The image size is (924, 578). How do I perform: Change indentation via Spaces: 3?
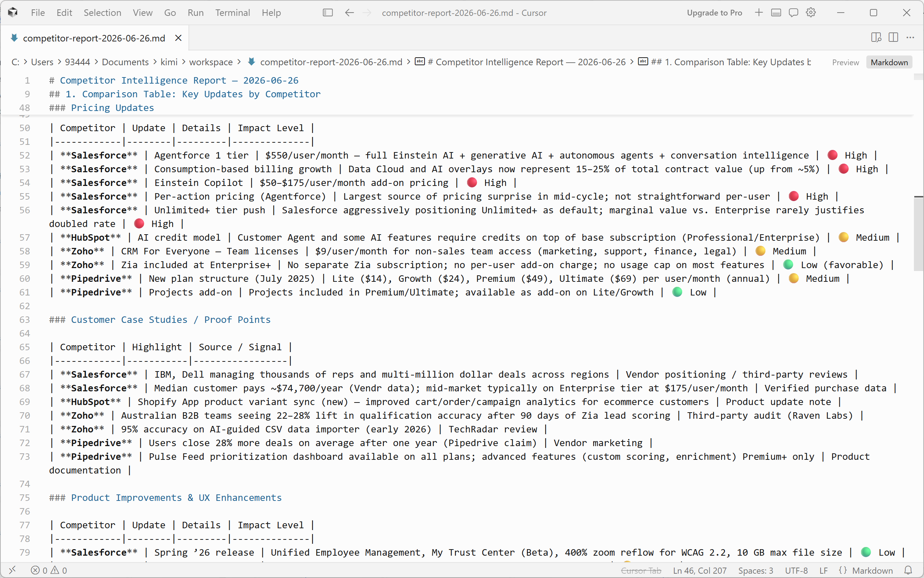click(756, 570)
